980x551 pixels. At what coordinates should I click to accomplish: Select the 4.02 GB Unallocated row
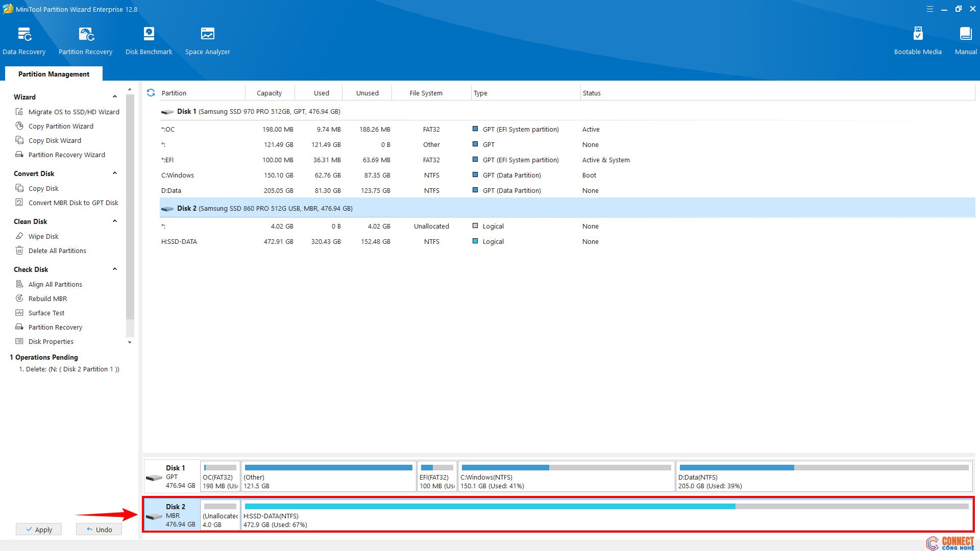pyautogui.click(x=567, y=226)
